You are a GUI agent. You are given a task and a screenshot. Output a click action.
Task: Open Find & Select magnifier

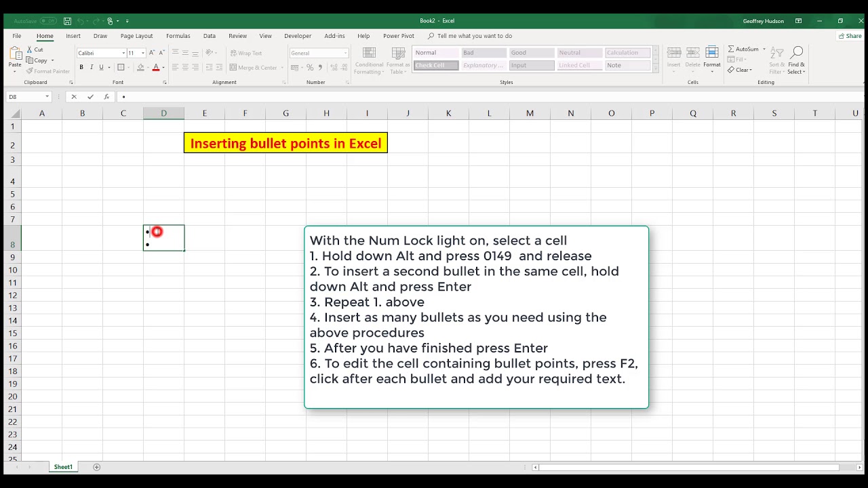click(x=797, y=60)
